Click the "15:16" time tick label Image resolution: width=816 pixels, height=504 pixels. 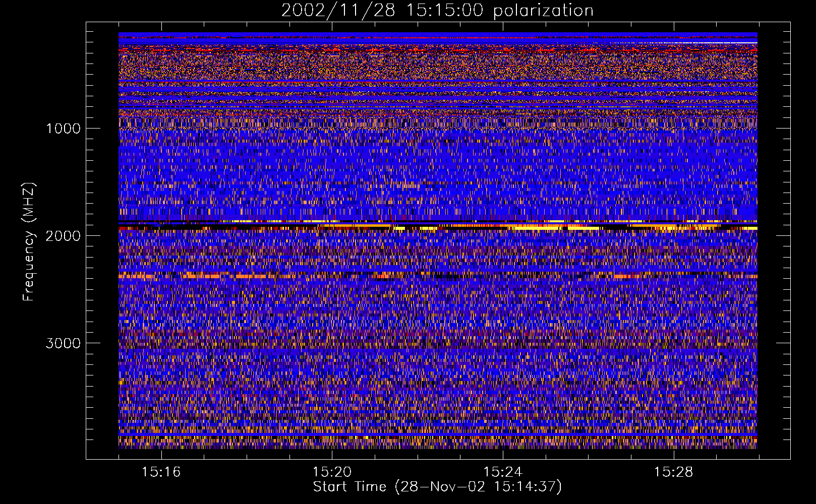pyautogui.click(x=161, y=472)
